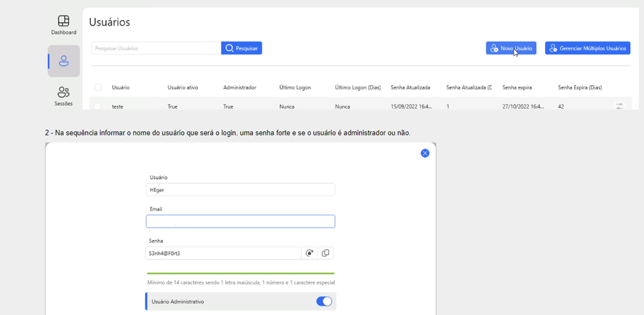Click the Senha password field
This screenshot has width=644, height=315.
(x=223, y=253)
